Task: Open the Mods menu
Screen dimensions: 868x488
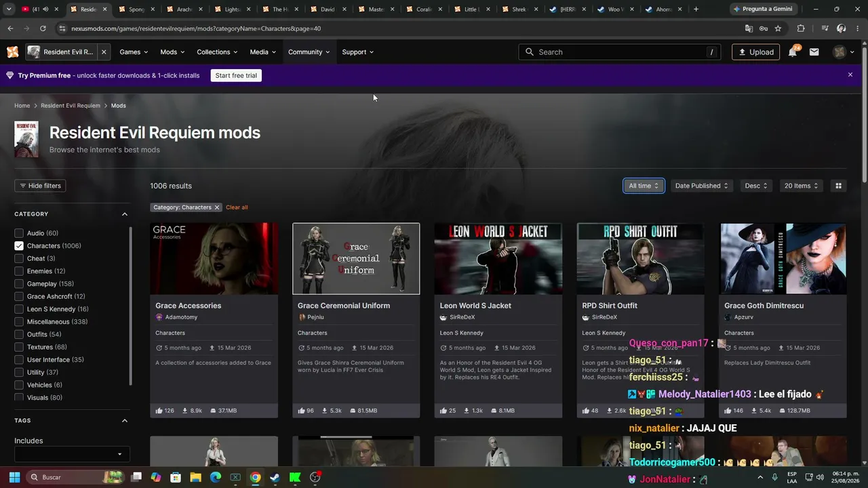Action: tap(172, 52)
